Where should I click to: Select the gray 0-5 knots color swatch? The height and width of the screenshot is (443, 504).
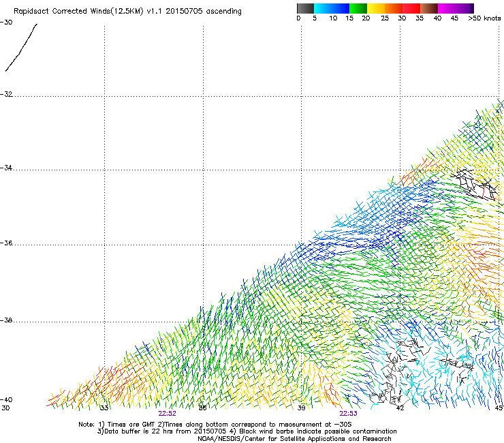pyautogui.click(x=305, y=8)
